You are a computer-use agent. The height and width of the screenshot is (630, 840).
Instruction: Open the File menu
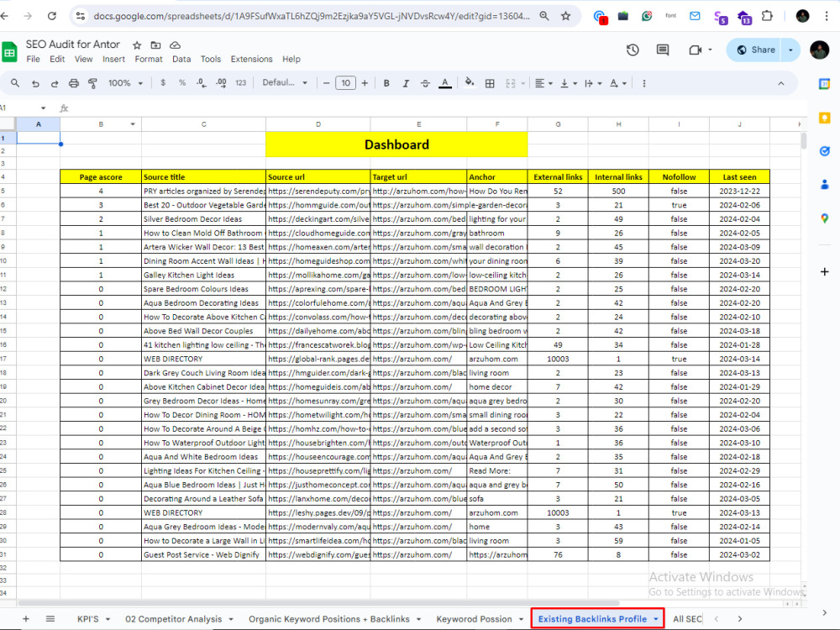(34, 59)
